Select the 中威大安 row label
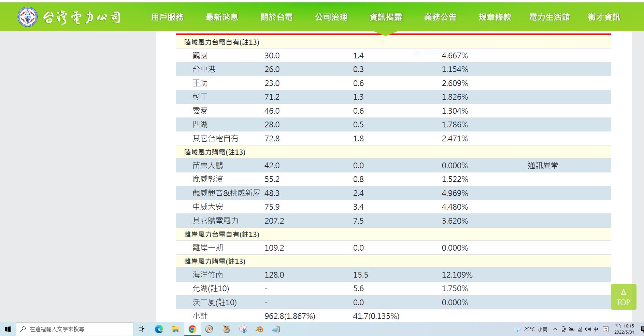This screenshot has width=644, height=336. coord(208,207)
